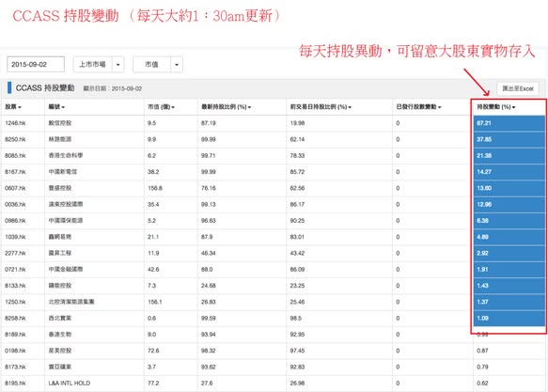Select stock code 8189.hk
Viewport: 548px width, 392px height.
(15, 335)
